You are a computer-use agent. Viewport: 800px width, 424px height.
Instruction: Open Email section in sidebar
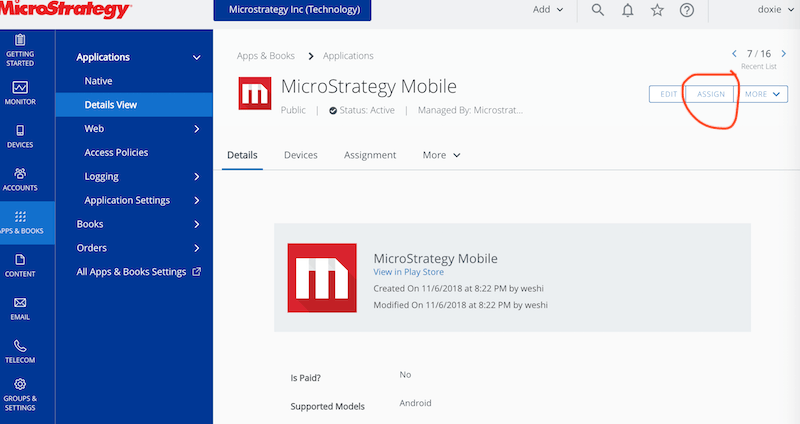[20, 309]
